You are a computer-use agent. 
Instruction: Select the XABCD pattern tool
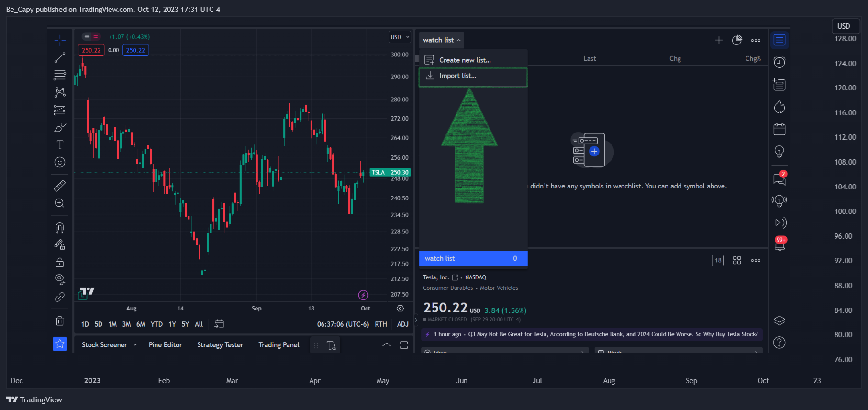tap(60, 92)
